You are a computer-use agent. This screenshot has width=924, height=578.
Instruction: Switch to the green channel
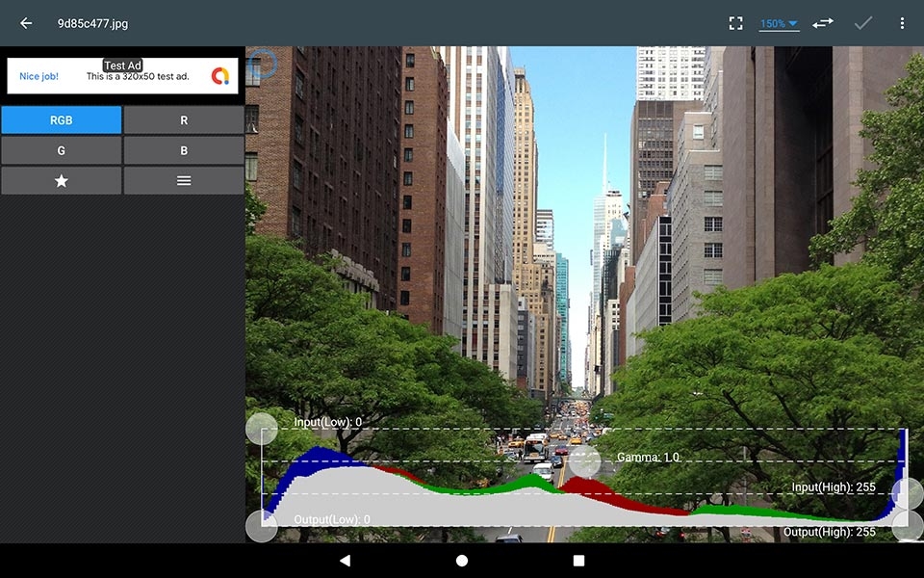[61, 150]
